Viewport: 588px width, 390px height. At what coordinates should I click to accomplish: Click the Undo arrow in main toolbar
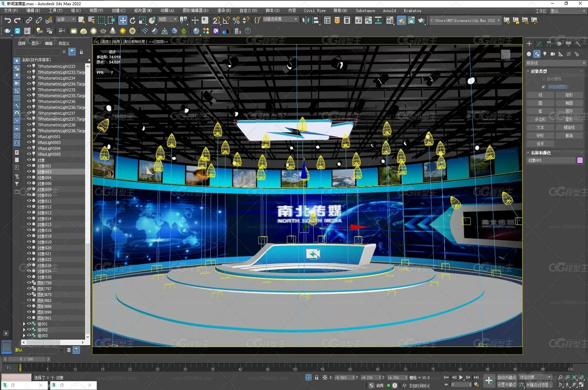[7, 21]
